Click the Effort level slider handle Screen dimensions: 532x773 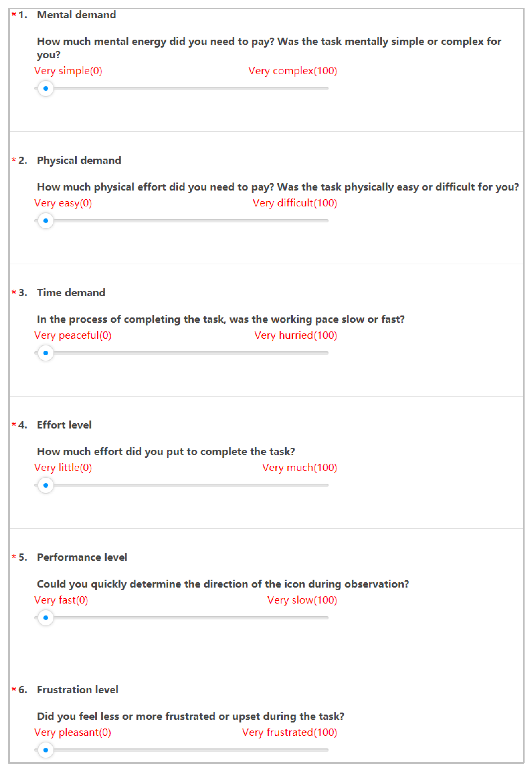point(46,485)
